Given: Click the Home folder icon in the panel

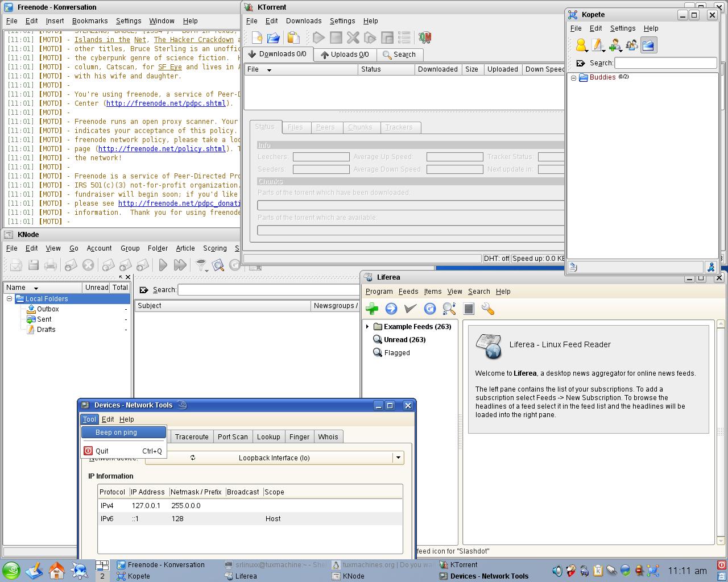Looking at the screenshot, I should pos(56,570).
